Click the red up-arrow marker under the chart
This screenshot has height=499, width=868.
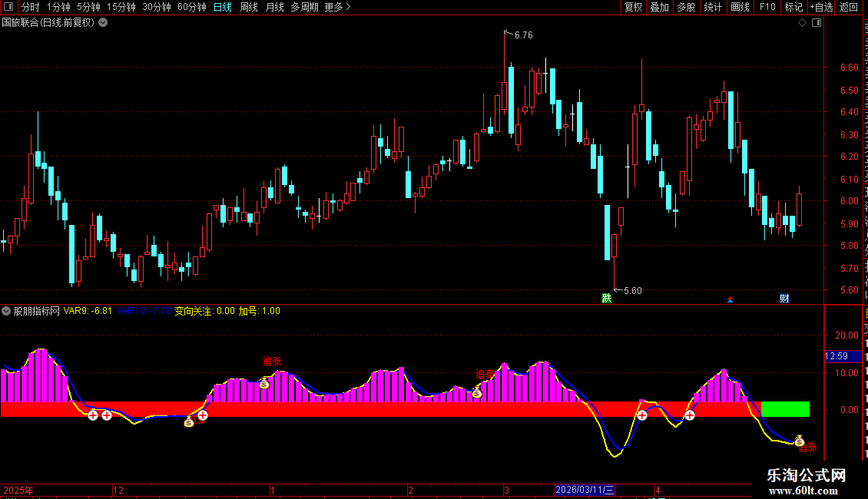click(x=731, y=299)
